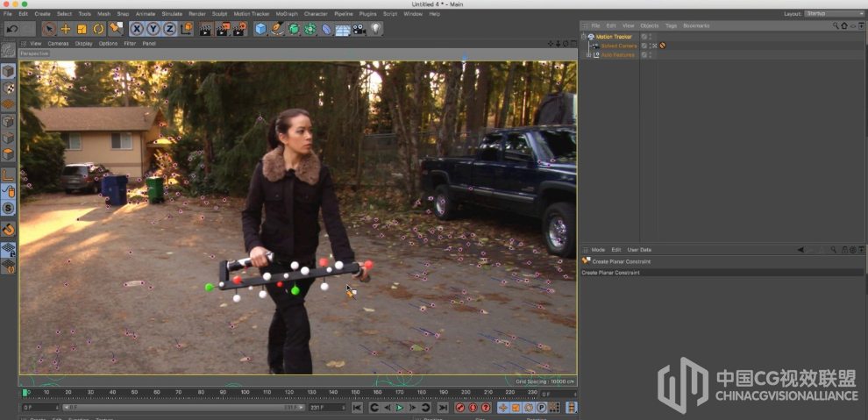Click Record Active Objects red button
Screen dimensions: 868x420
(460, 408)
